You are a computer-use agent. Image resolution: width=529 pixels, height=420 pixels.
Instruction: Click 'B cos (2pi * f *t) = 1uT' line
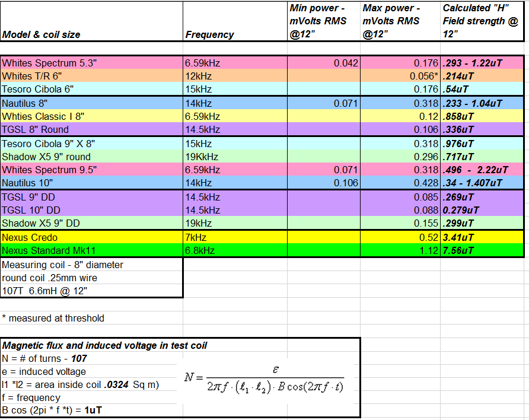coord(52,411)
